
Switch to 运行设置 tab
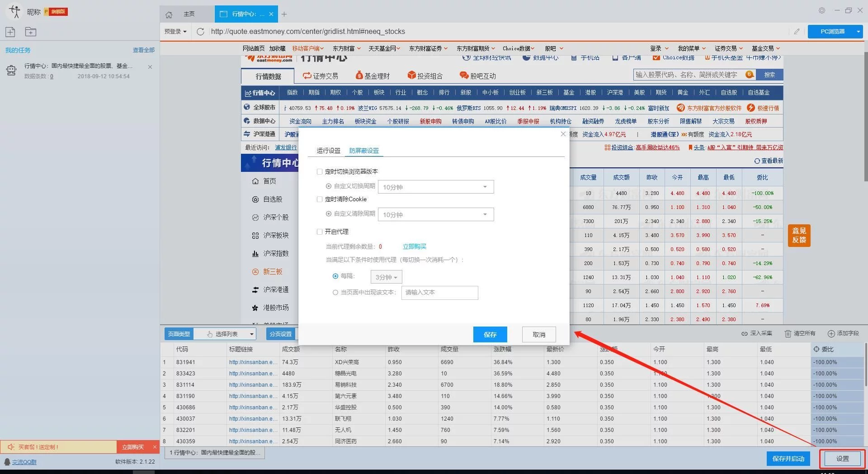(x=329, y=151)
